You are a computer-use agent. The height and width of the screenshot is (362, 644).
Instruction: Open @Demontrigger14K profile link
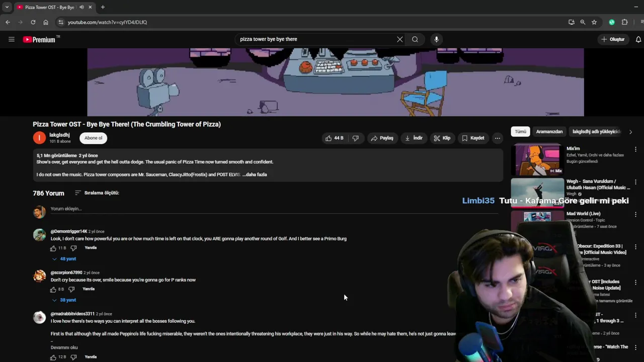tap(69, 231)
